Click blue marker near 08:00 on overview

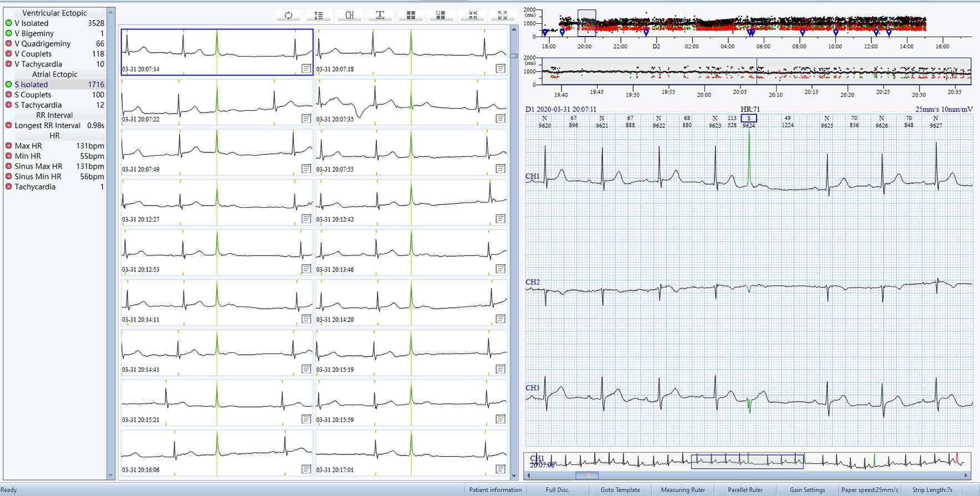(x=803, y=33)
